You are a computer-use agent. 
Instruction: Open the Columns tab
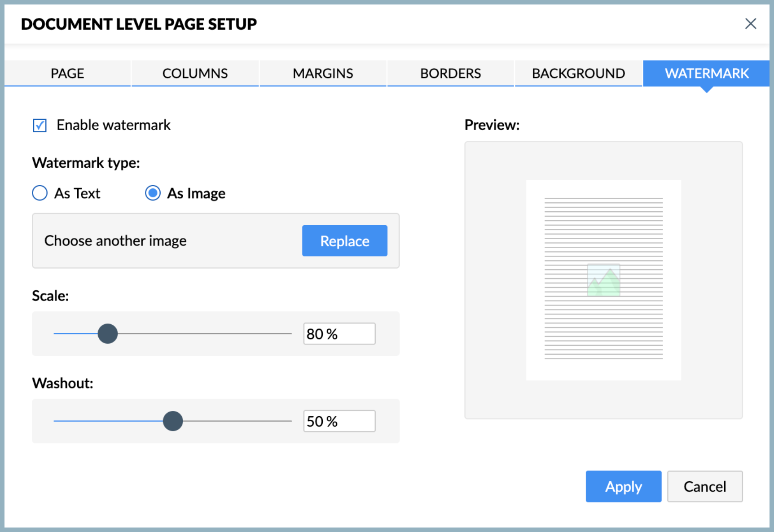pyautogui.click(x=195, y=73)
